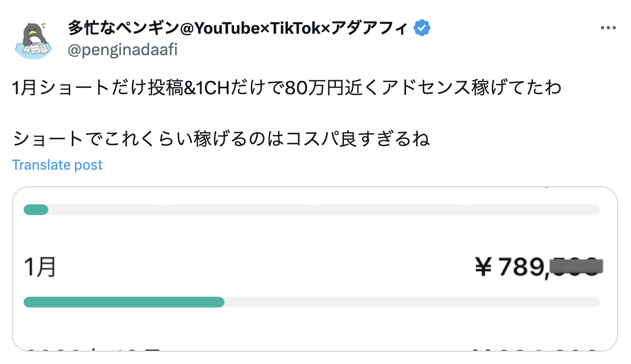Image resolution: width=631 pixels, height=364 pixels.
Task: Click the Translate post link
Action: coord(57,165)
